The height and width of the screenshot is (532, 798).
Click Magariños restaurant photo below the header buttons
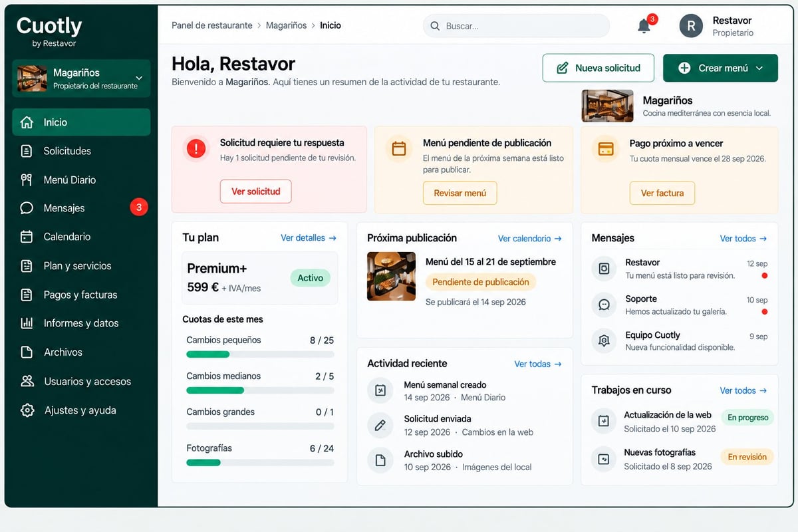tap(607, 106)
